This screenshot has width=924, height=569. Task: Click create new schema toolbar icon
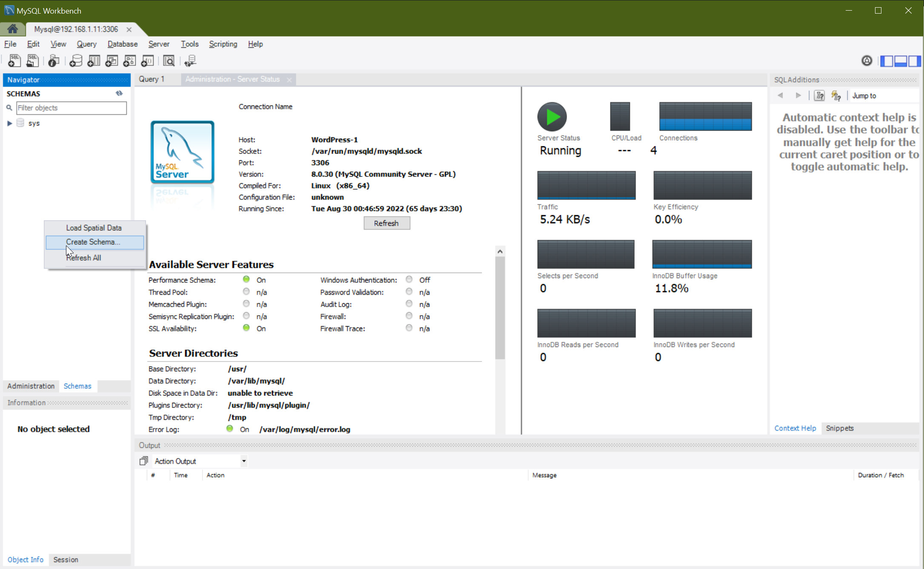76,61
